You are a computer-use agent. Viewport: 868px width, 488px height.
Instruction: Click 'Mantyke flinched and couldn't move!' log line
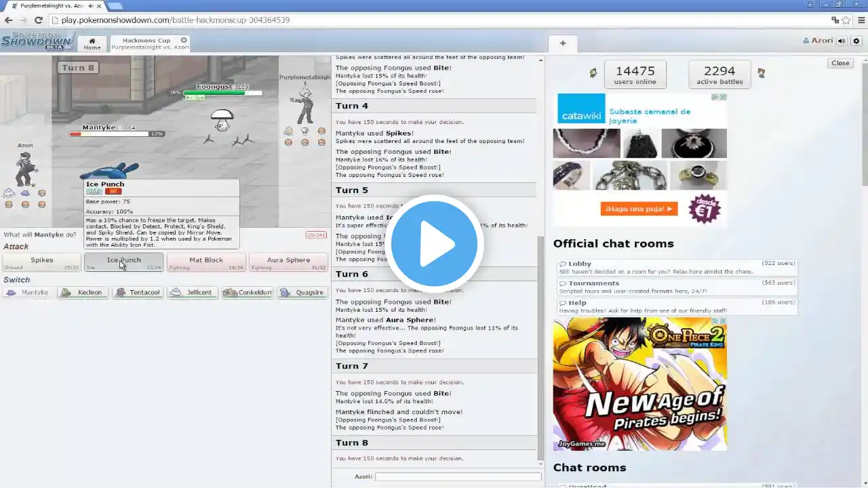[399, 412]
